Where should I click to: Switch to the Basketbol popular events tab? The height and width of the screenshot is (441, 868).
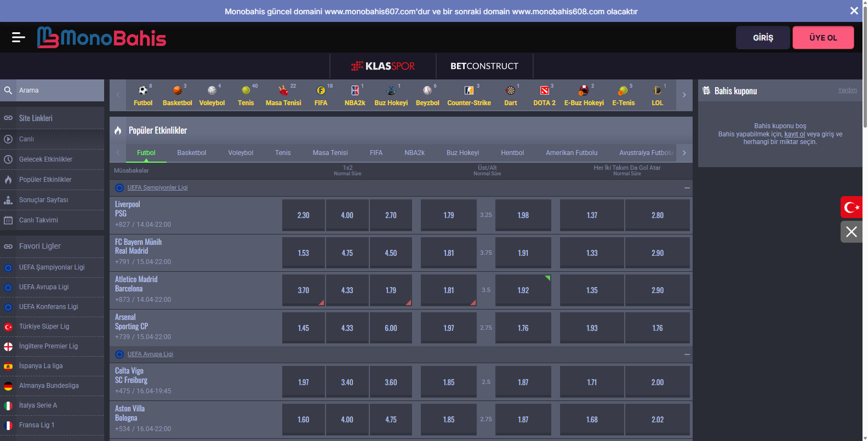coord(192,153)
